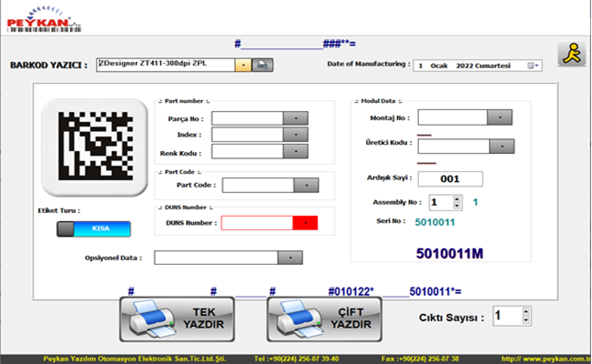Screen dimensions: 592x364
Task: Expand the red DUNS Number dropdown
Action: click(x=305, y=223)
